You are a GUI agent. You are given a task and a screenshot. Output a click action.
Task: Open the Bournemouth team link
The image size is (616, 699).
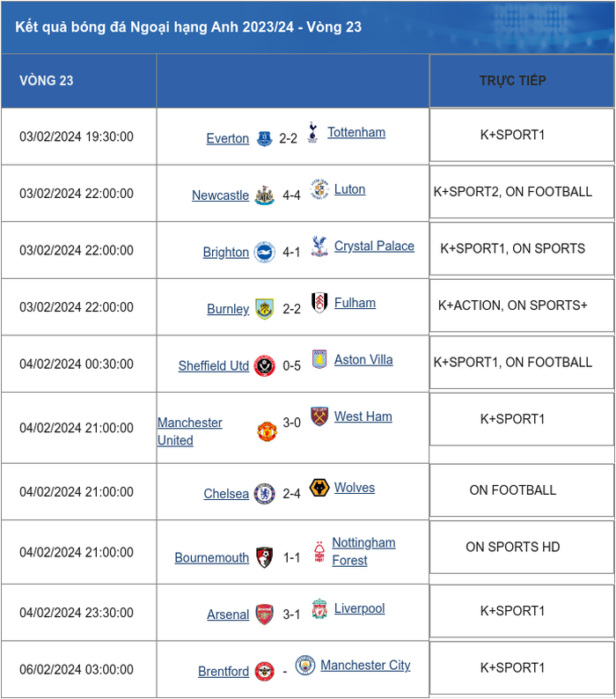pyautogui.click(x=212, y=557)
